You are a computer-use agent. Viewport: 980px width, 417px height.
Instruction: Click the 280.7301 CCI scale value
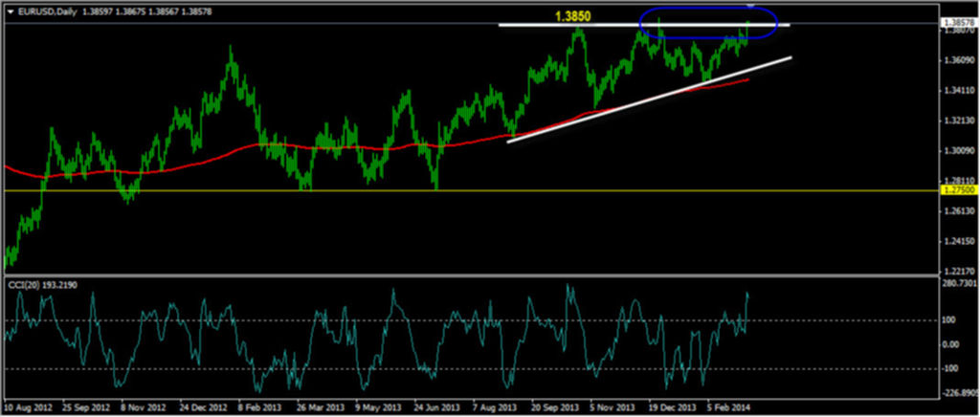coord(959,284)
